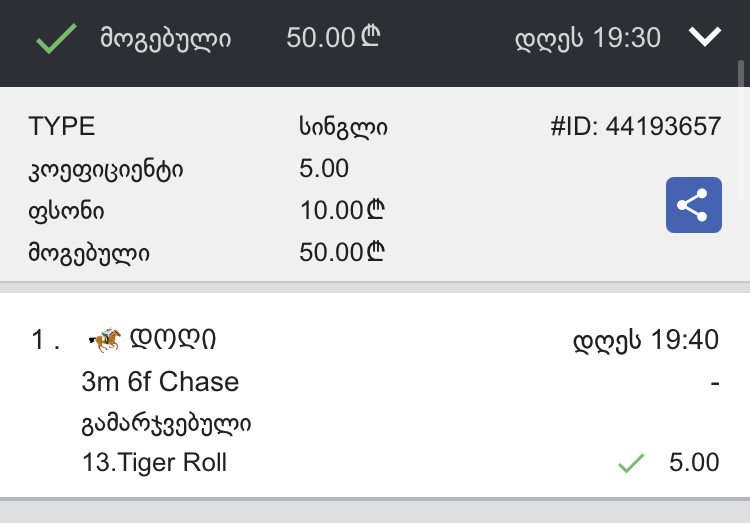Select the 13.Tiger Roll selection
The image size is (750, 523).
click(x=155, y=463)
